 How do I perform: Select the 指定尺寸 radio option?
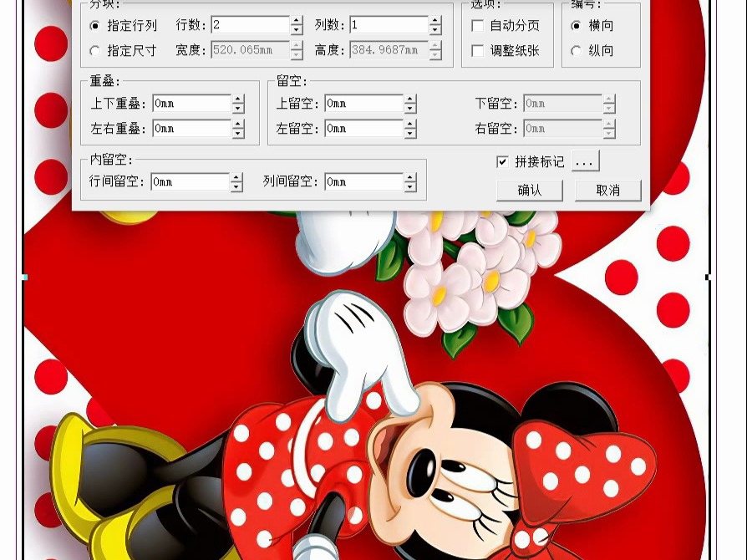point(94,50)
